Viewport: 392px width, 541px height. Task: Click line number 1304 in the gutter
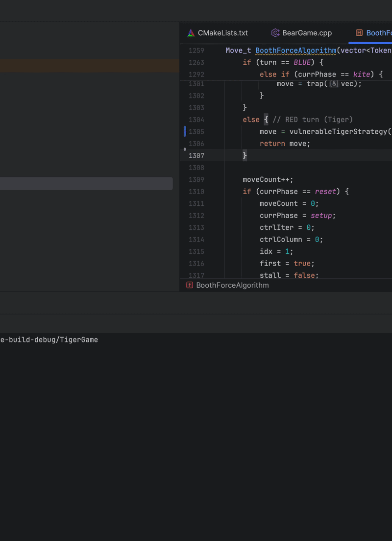click(x=196, y=120)
